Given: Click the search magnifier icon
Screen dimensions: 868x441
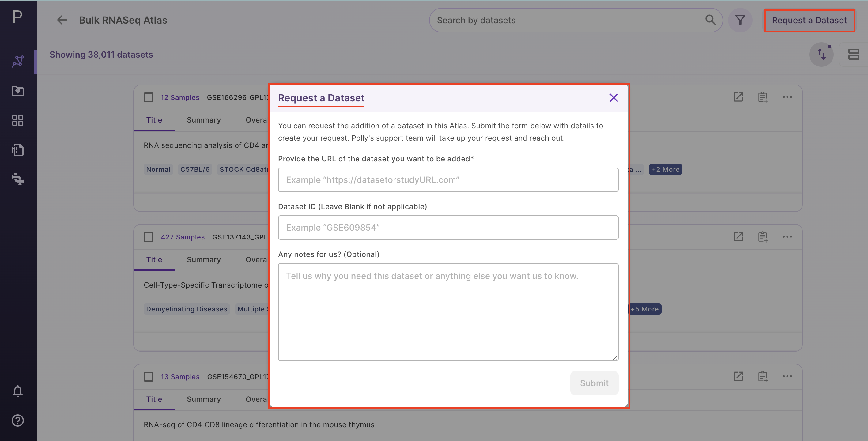Looking at the screenshot, I should click(711, 20).
